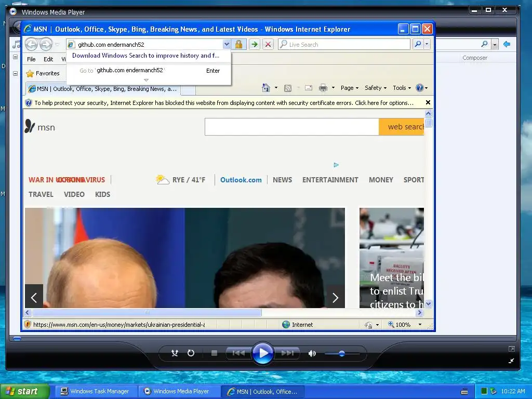Open the File menu
Viewport: 532px width, 399px height.
(x=31, y=59)
